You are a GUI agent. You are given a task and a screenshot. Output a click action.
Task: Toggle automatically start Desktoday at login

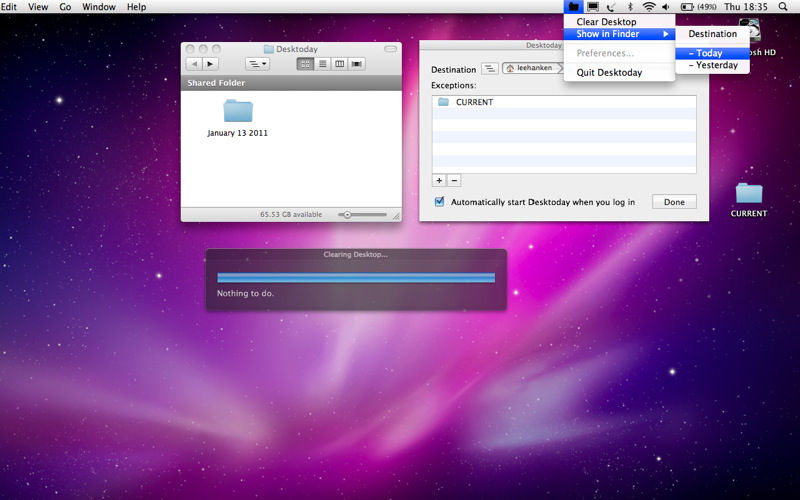click(x=440, y=202)
